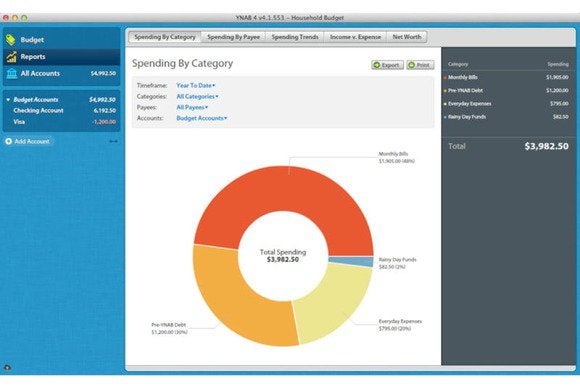Screen dimensions: 580x388
Task: Select the Visa account in sidebar
Action: tap(61, 122)
